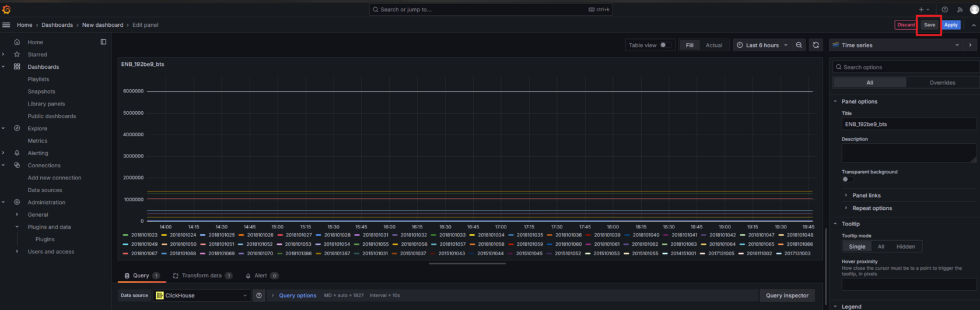Click the Apply button
This screenshot has width=980, height=310.
[951, 25]
